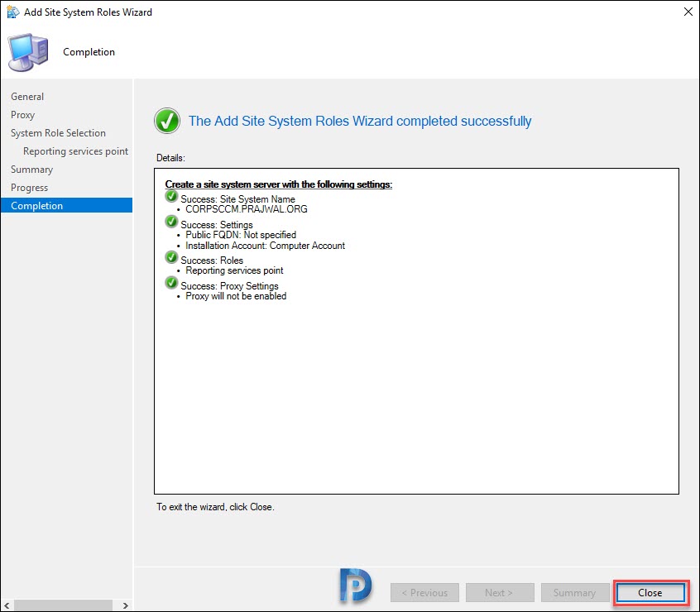Click sidebar scrollbar left arrow
The height and width of the screenshot is (612, 700).
7,605
